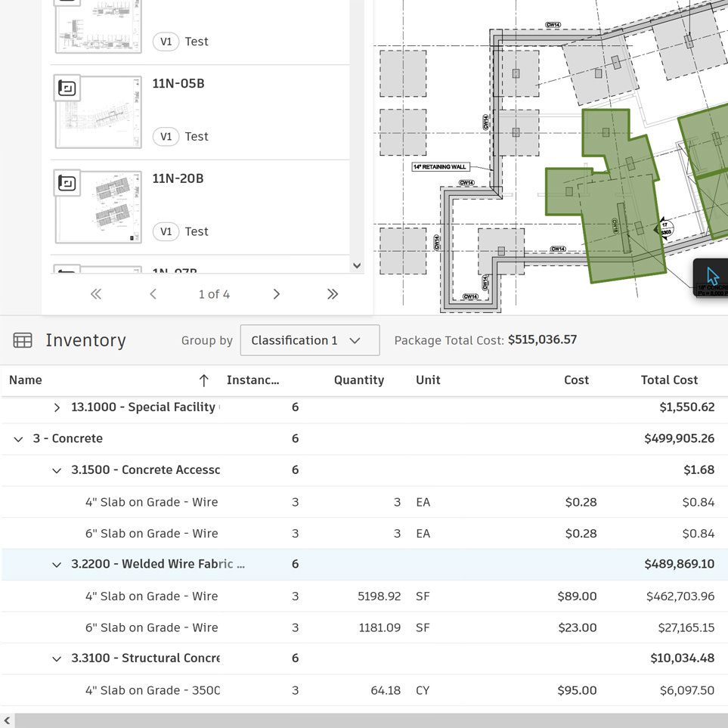Click the 11N-05B sheet type icon

[x=67, y=88]
